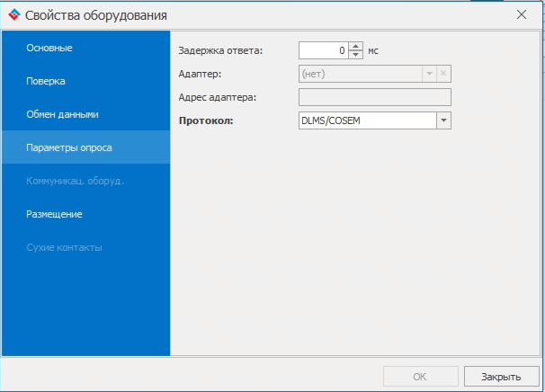Clear Адаптер selection with the X icon

443,74
